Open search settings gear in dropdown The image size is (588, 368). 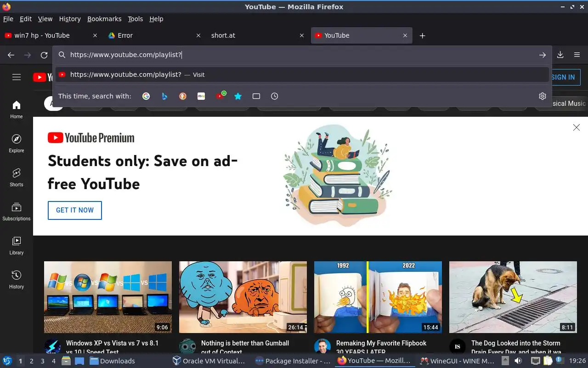[x=543, y=96]
